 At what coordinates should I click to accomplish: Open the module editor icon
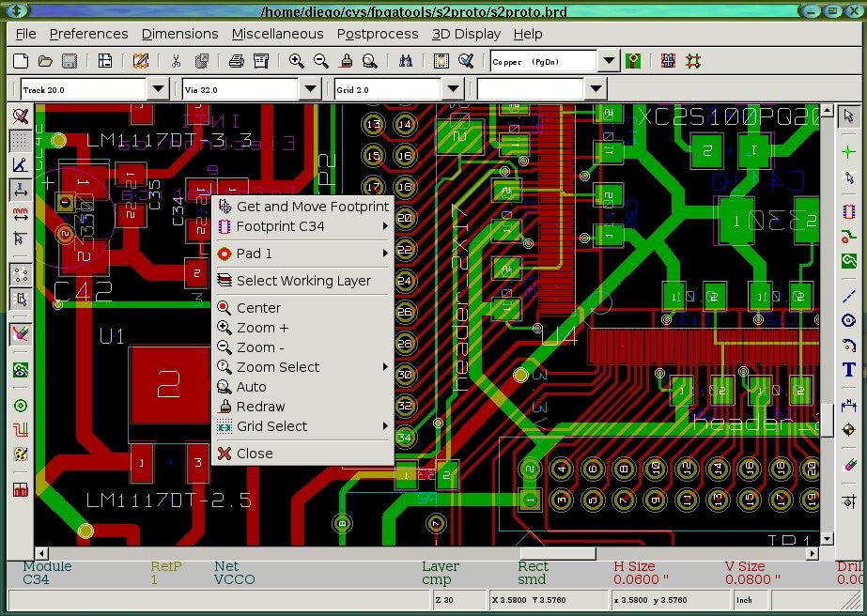pos(141,61)
